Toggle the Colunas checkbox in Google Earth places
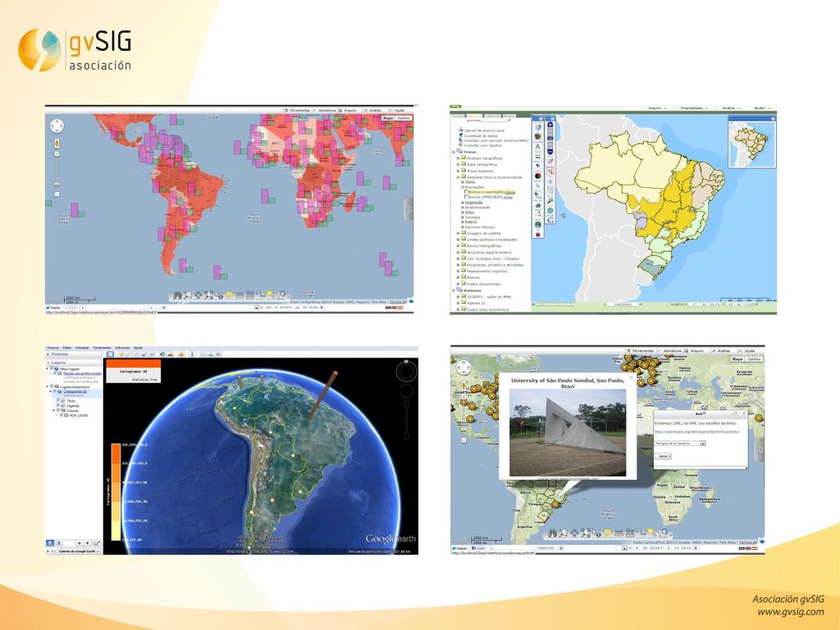 coord(57,410)
